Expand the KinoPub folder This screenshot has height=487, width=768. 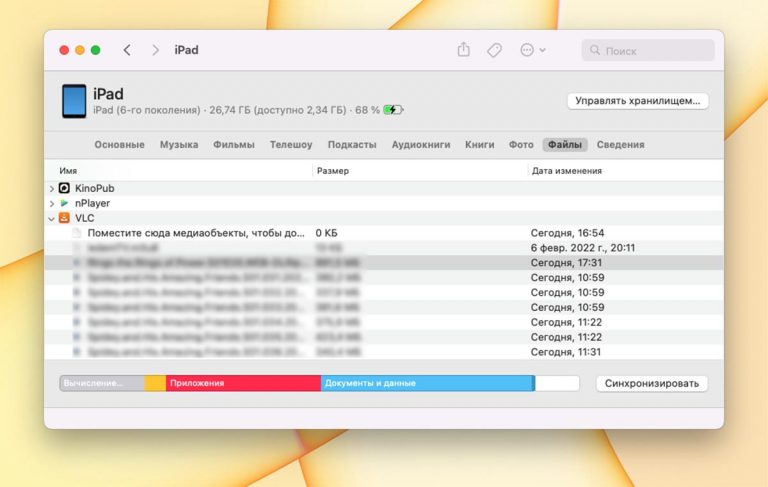pos(52,188)
